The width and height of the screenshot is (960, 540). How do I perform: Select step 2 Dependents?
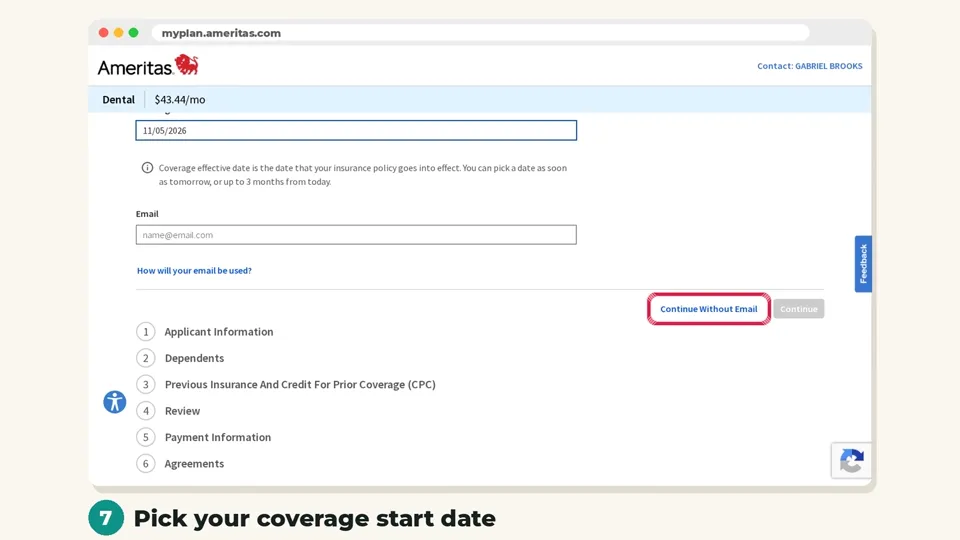181,358
